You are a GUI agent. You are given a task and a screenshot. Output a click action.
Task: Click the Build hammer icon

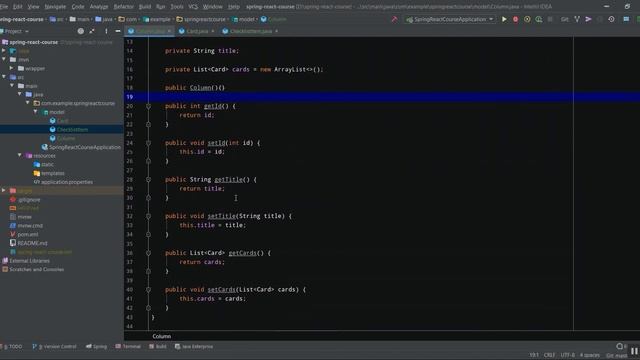[394, 19]
